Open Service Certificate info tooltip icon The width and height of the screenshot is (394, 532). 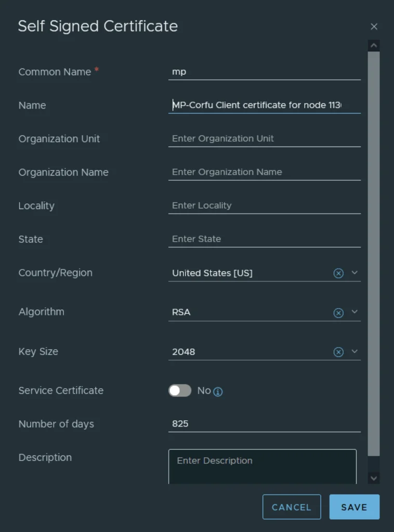click(x=218, y=392)
